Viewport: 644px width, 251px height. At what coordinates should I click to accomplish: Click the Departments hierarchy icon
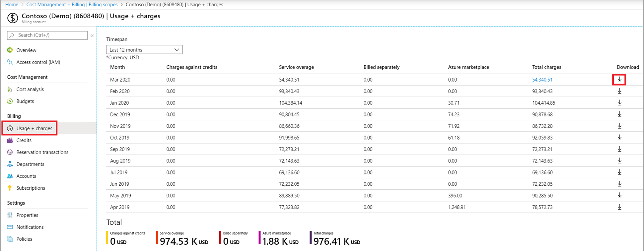pyautogui.click(x=10, y=164)
